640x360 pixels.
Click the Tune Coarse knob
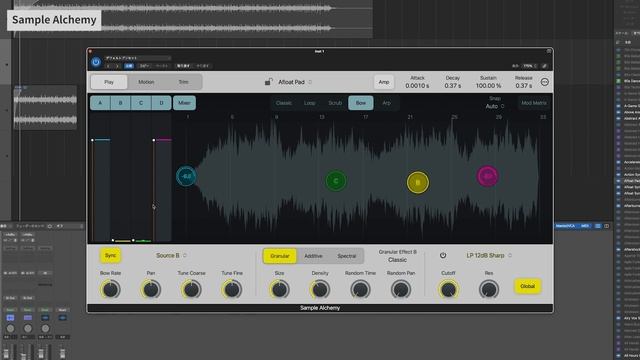(x=191, y=289)
